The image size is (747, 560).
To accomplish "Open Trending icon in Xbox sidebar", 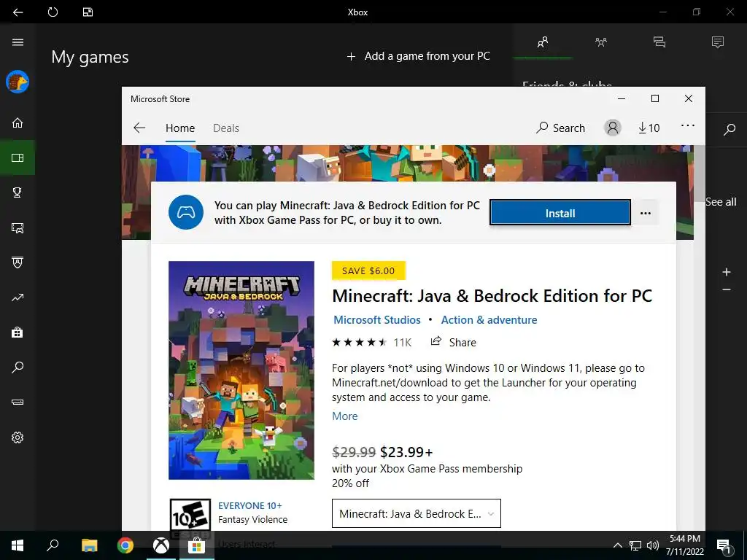I will pos(18,297).
